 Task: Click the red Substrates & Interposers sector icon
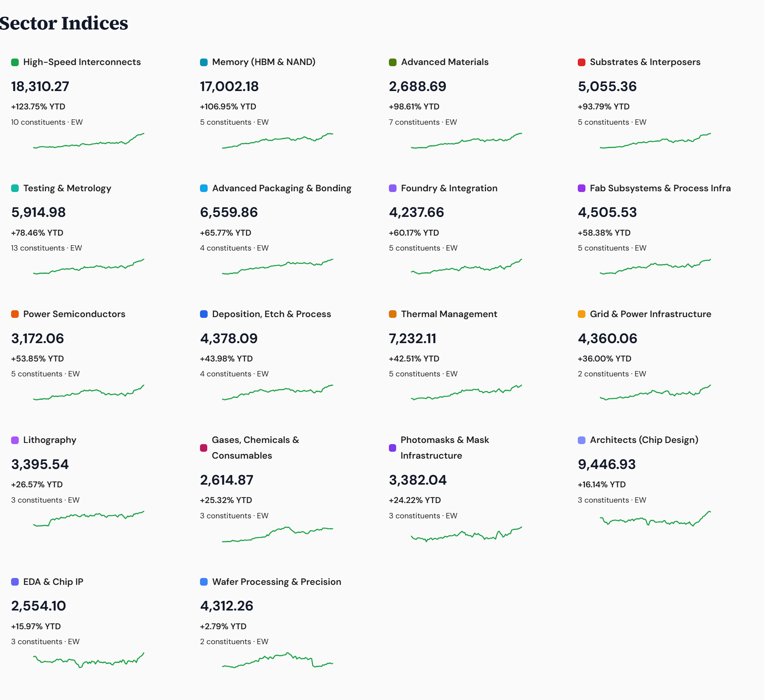[581, 62]
